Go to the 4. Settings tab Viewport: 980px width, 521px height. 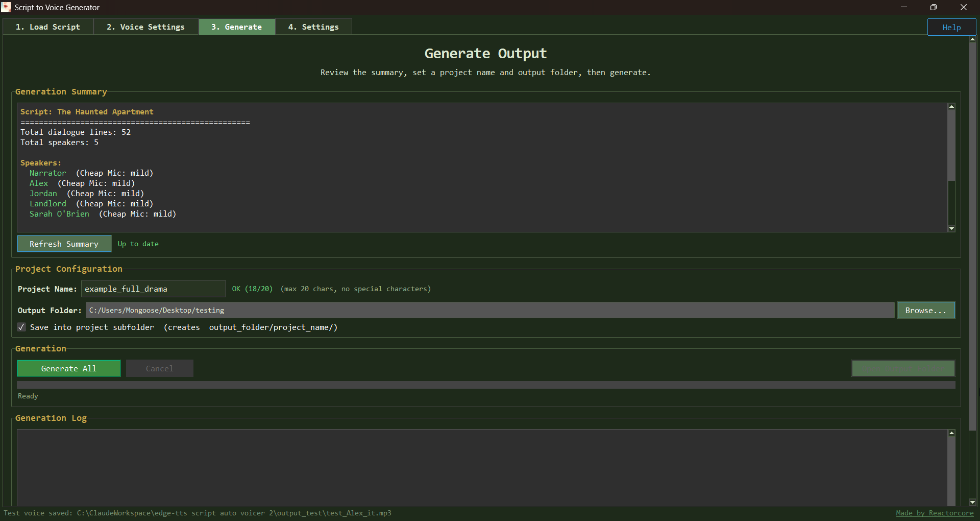coord(313,27)
